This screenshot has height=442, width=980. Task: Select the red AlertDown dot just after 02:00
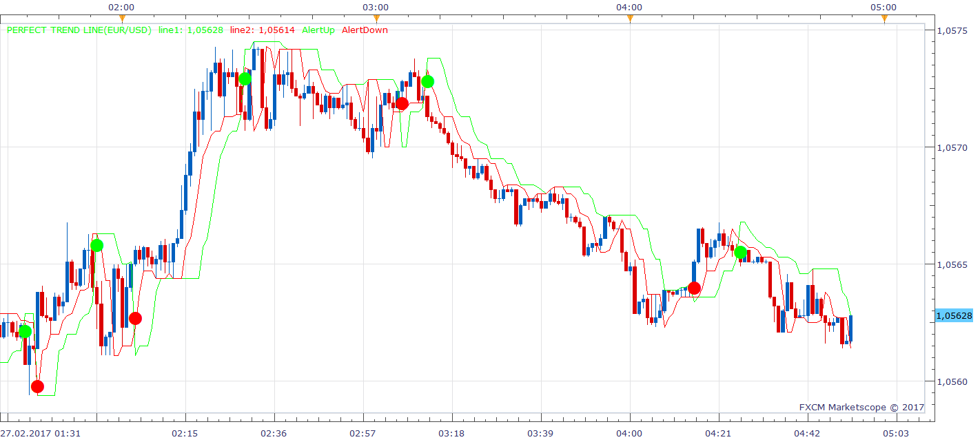pyautogui.click(x=135, y=318)
